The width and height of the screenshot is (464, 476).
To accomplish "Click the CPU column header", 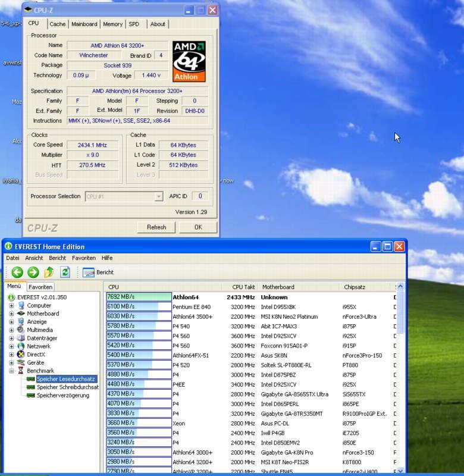I will pyautogui.click(x=164, y=287).
